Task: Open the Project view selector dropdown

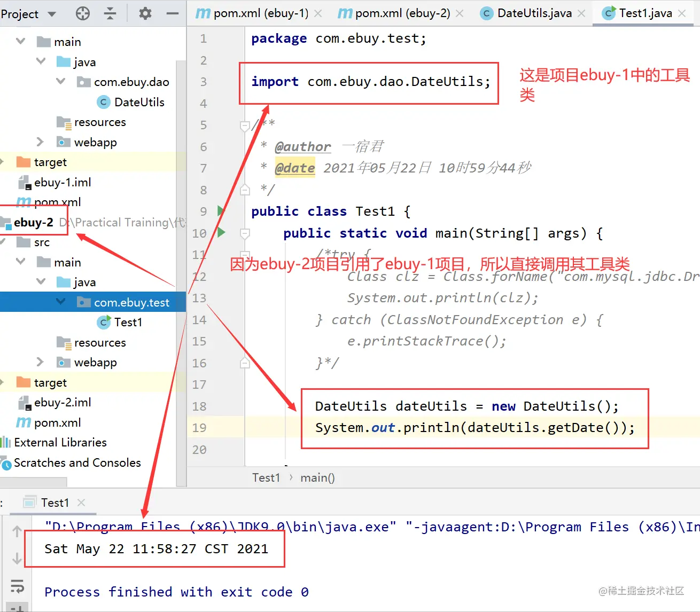Action: click(x=28, y=14)
